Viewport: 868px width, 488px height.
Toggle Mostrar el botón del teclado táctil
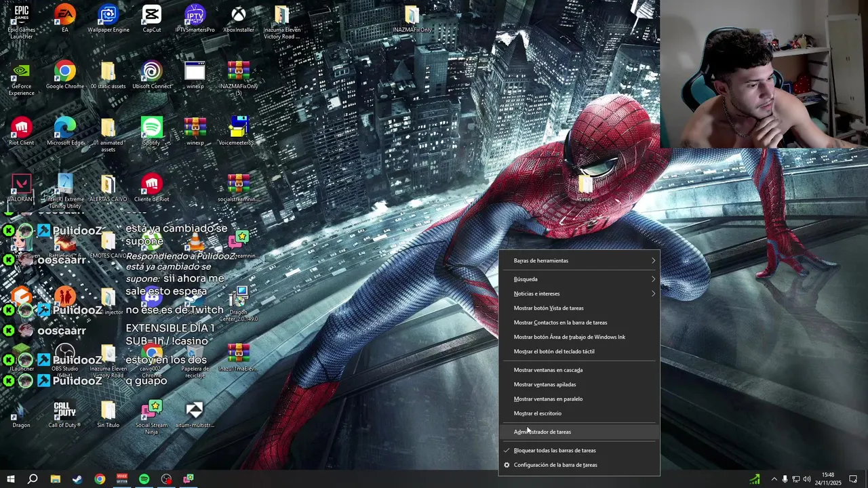tap(579, 351)
